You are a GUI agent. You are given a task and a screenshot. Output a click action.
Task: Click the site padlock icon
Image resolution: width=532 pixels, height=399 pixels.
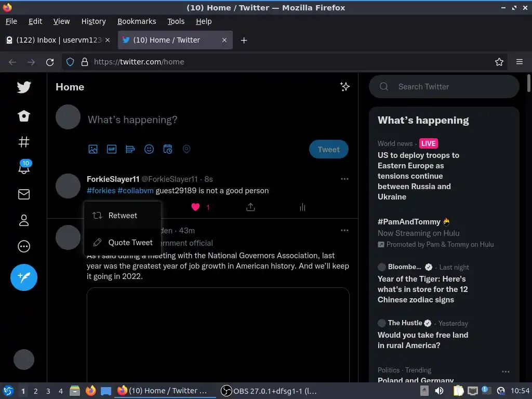(x=85, y=62)
